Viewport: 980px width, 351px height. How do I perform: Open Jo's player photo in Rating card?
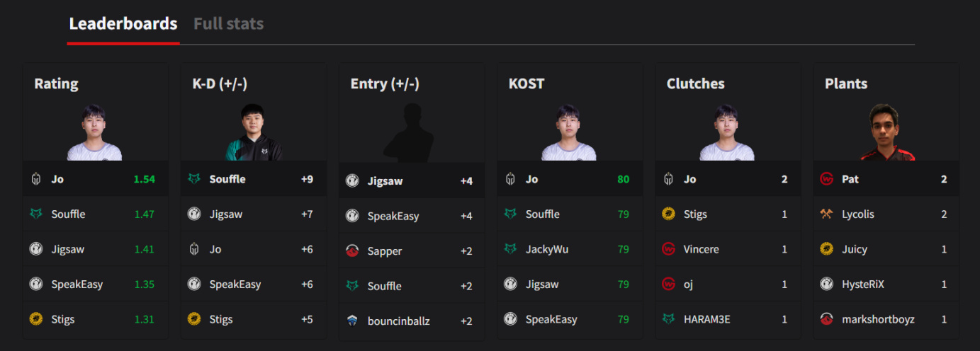point(94,132)
